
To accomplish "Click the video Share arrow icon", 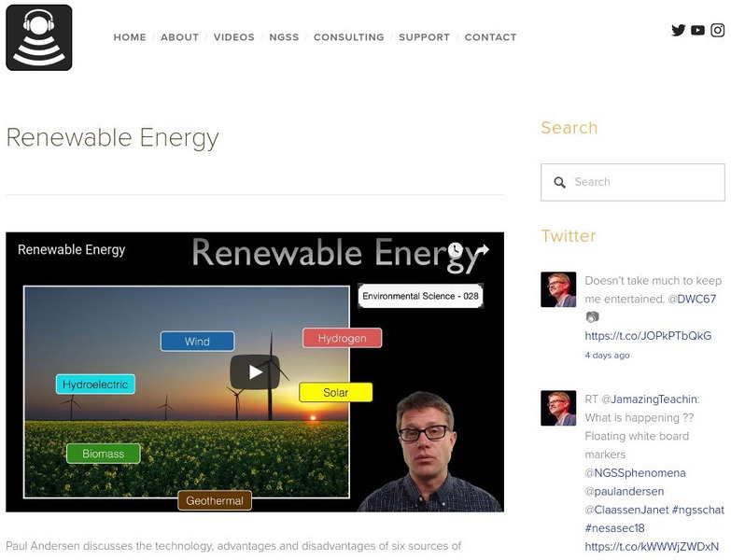I will pyautogui.click(x=483, y=250).
